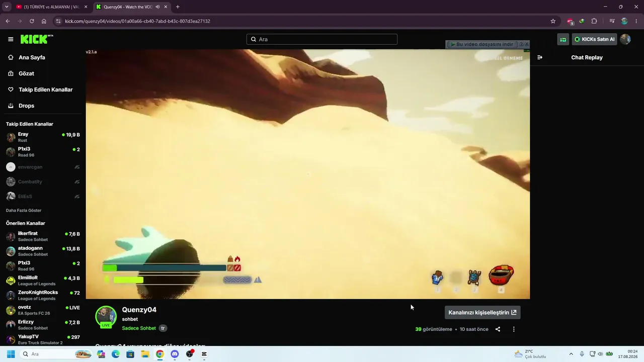This screenshot has height=362, width=644.
Task: Open Chrome's three-dot menu
Action: click(x=636, y=21)
